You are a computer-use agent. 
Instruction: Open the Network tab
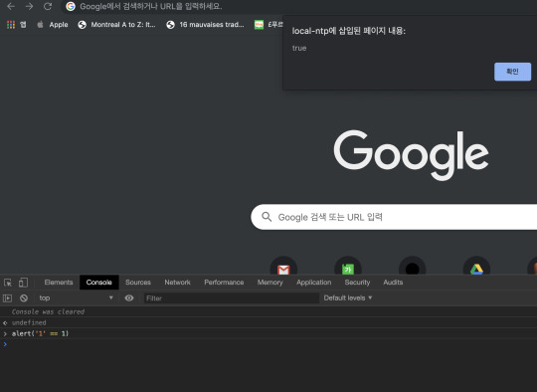click(177, 283)
